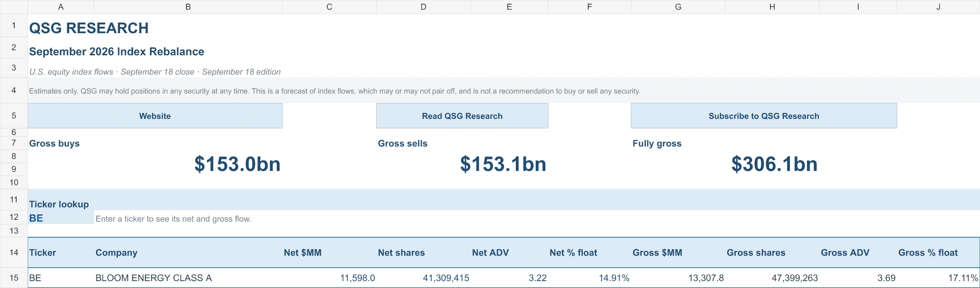Click the Gross % float header cell
The image size is (980, 288).
[x=938, y=253]
